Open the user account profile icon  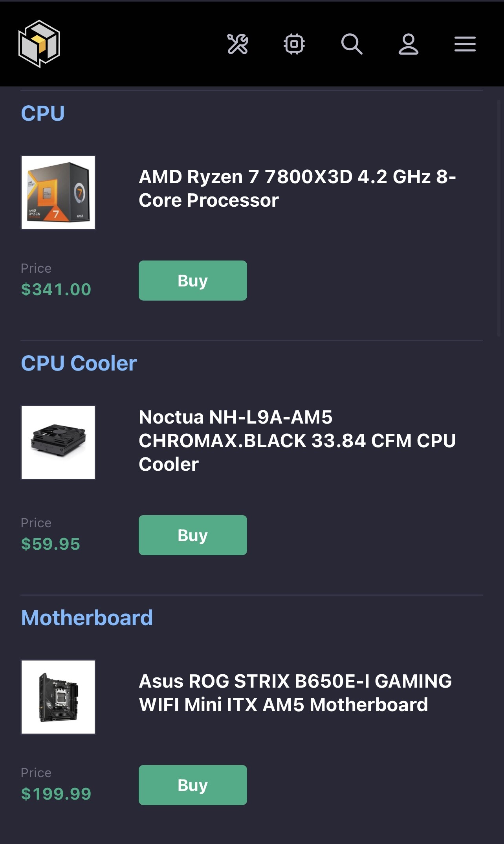click(409, 44)
